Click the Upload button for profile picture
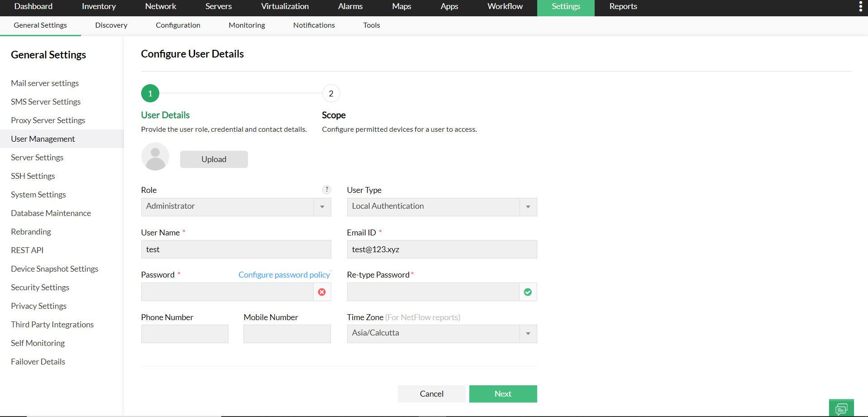The height and width of the screenshot is (417, 868). pos(214,159)
